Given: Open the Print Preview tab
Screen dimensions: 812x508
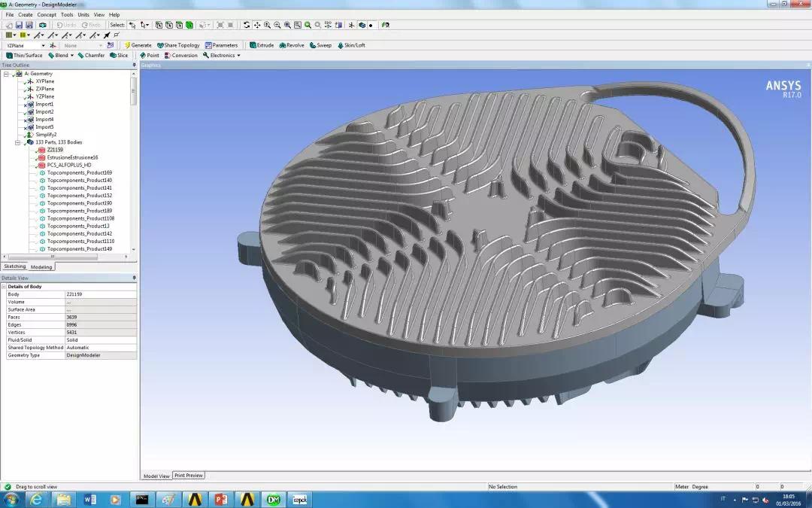Looking at the screenshot, I should coord(189,476).
